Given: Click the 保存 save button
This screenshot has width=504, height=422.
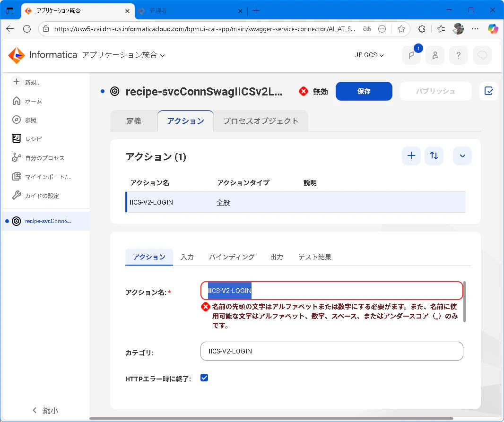Looking at the screenshot, I should (x=364, y=91).
